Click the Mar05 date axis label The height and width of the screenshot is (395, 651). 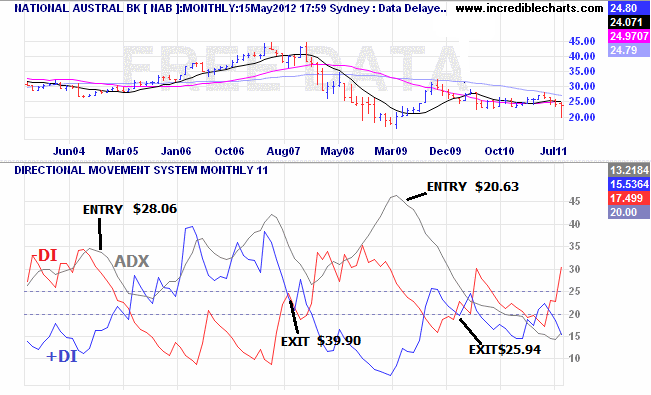click(122, 151)
